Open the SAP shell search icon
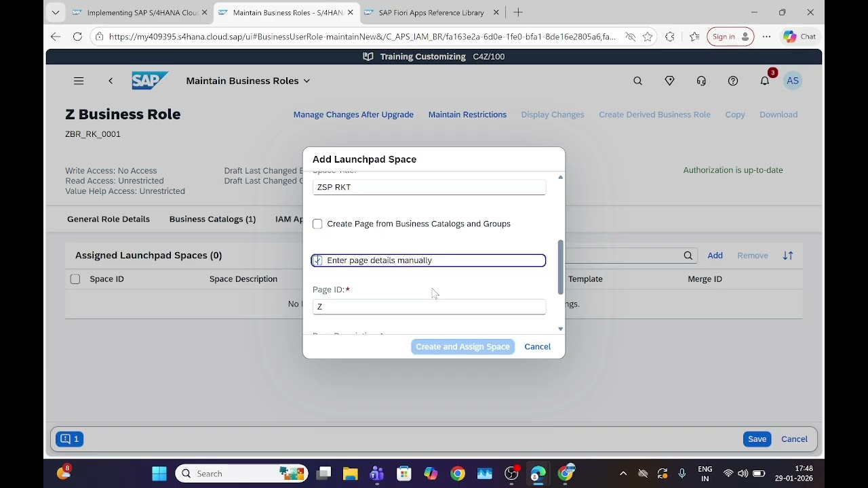This screenshot has width=868, height=488. pyautogui.click(x=637, y=81)
